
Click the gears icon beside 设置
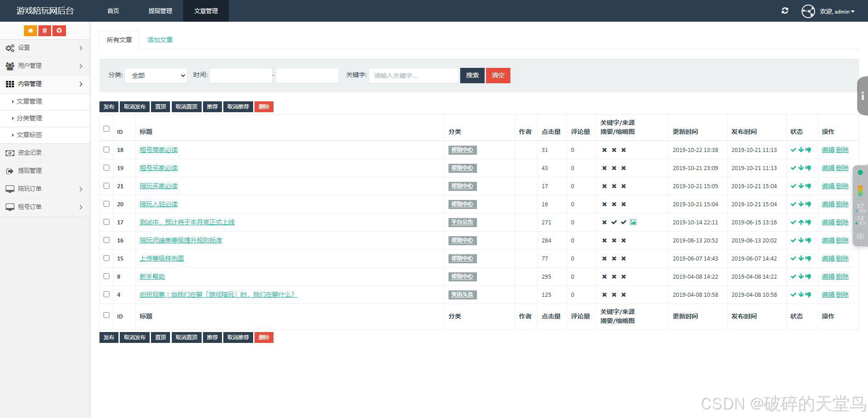[10, 48]
